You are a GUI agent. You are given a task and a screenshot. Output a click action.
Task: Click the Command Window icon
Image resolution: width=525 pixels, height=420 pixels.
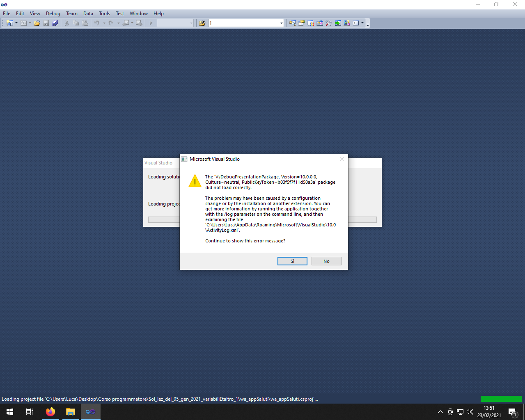click(x=356, y=23)
